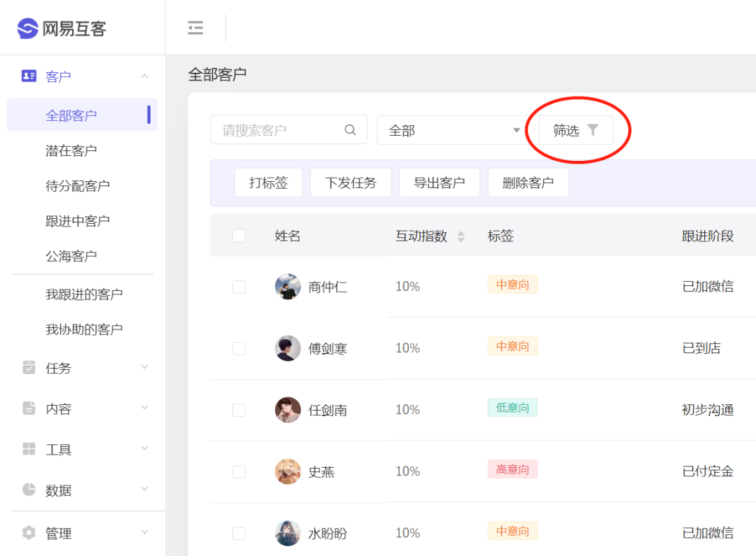The height and width of the screenshot is (556, 756).
Task: Check the box for customer 商仲仁
Action: pyautogui.click(x=239, y=287)
